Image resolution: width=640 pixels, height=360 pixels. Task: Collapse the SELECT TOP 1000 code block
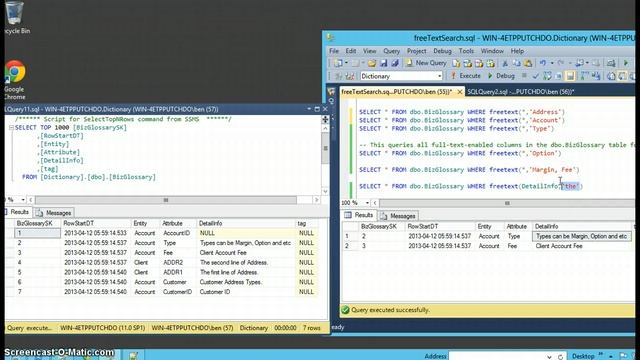point(11,128)
